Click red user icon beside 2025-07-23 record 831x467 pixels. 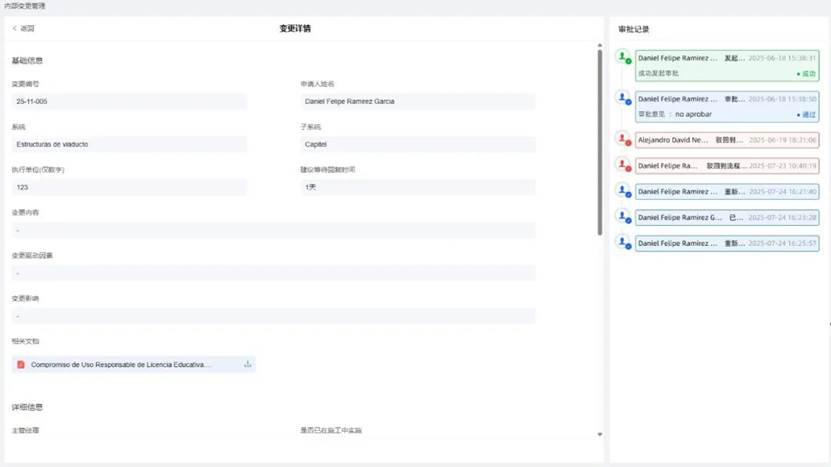coord(624,165)
